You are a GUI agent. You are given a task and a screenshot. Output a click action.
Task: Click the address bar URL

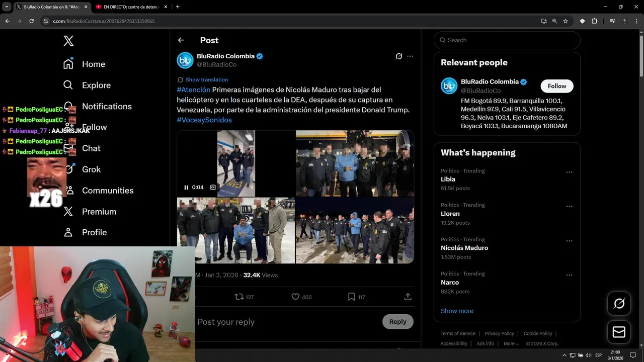[x=103, y=21]
